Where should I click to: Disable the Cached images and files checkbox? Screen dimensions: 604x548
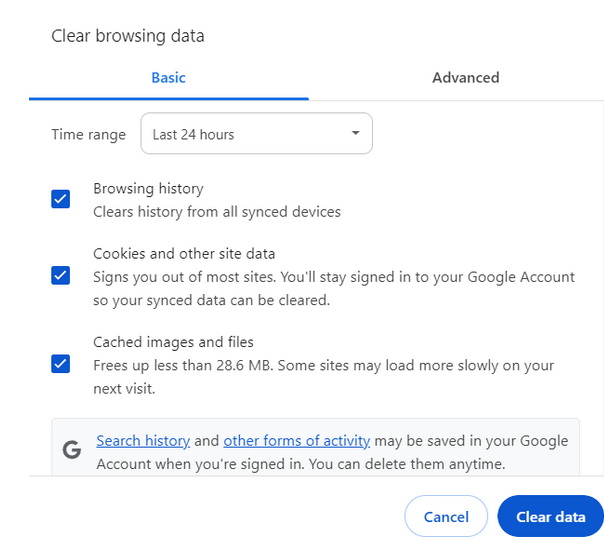[x=61, y=363]
